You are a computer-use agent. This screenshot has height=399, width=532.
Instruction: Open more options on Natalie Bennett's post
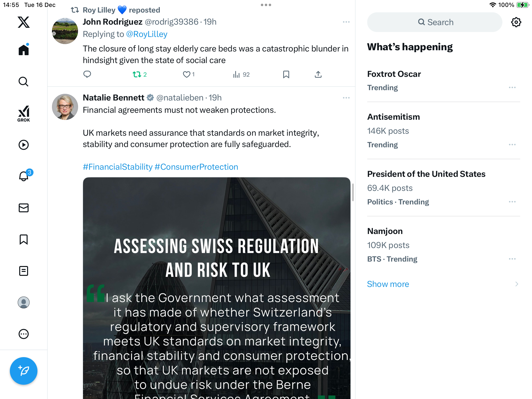pyautogui.click(x=346, y=98)
